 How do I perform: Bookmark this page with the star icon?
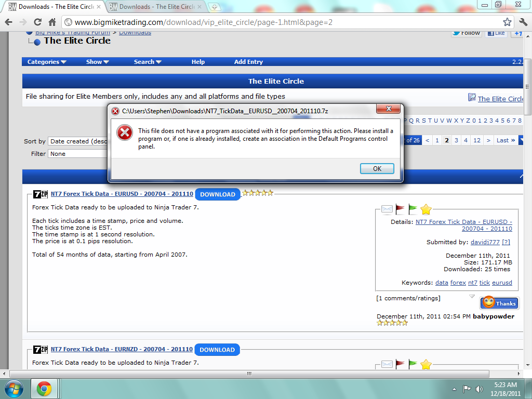tap(507, 22)
